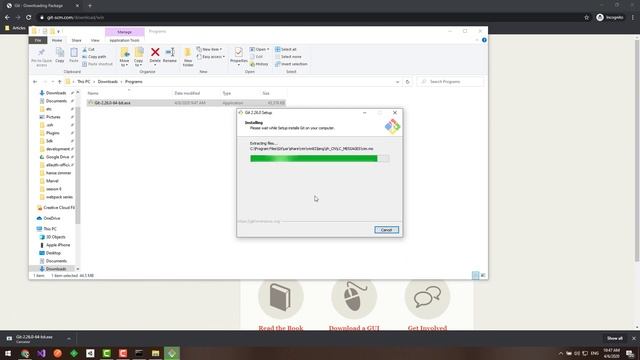Switch to the View ribbon tab
The width and height of the screenshot is (640, 360).
pos(95,40)
